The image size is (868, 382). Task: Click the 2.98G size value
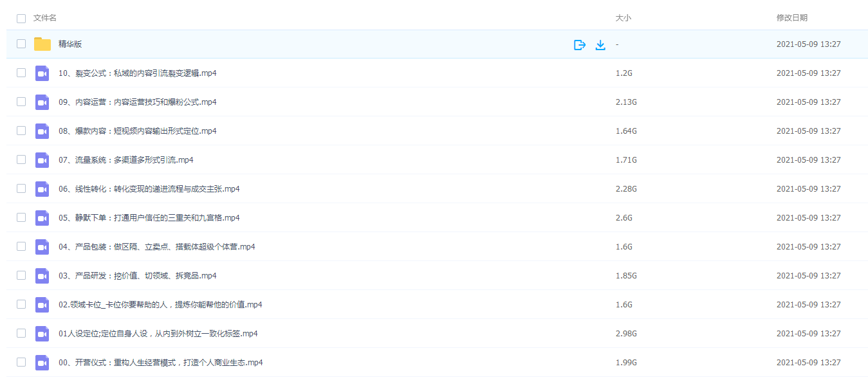click(x=626, y=334)
